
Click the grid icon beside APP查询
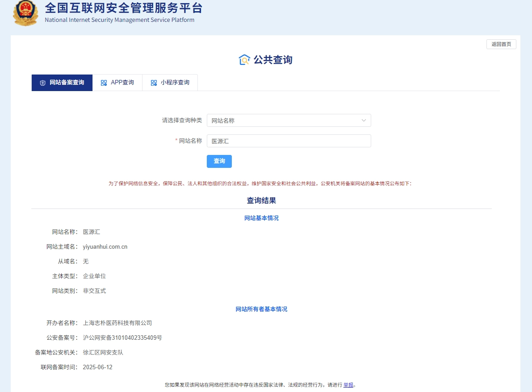pos(104,83)
